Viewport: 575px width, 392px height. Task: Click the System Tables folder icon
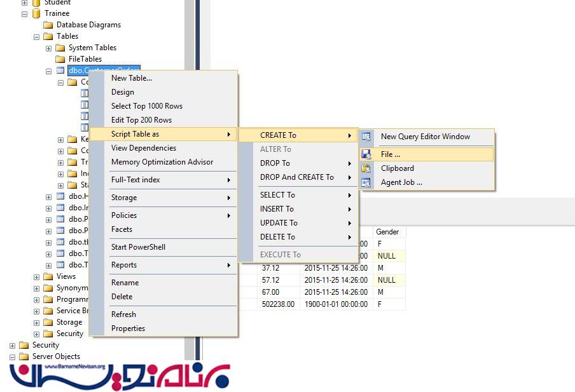coord(60,48)
